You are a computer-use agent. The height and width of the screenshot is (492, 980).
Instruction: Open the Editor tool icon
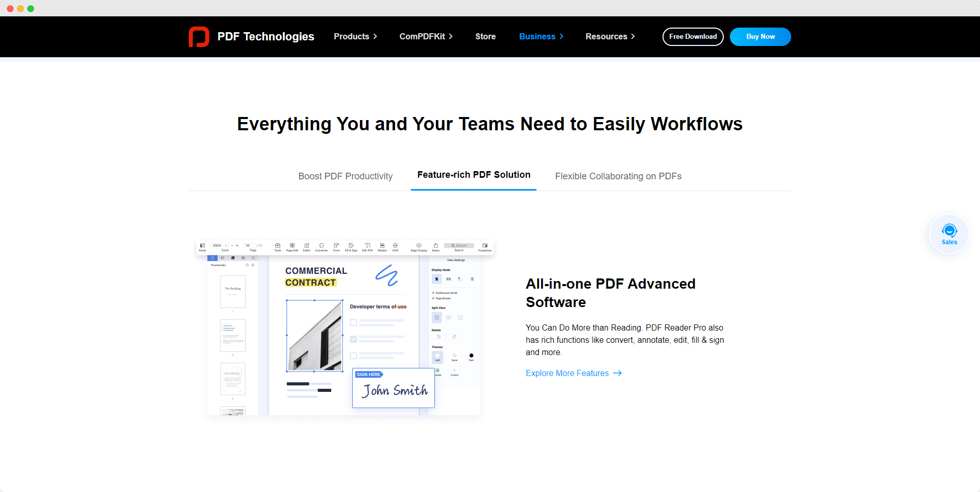(x=307, y=246)
